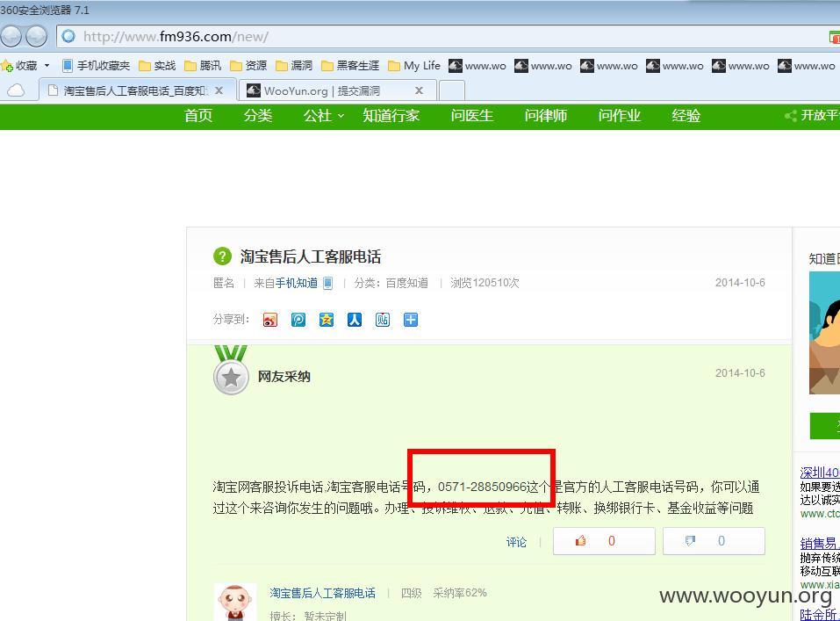Image resolution: width=840 pixels, height=621 pixels.
Task: Share to Qzone star icon
Action: (327, 320)
